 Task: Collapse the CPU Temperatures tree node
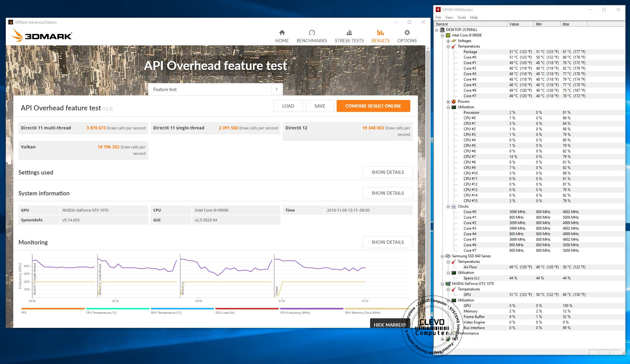pyautogui.click(x=448, y=47)
